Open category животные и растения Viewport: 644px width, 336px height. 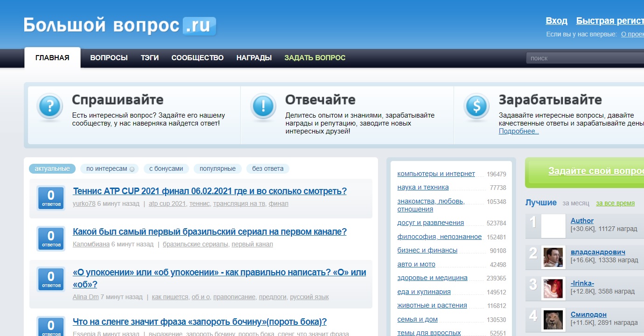tap(432, 305)
